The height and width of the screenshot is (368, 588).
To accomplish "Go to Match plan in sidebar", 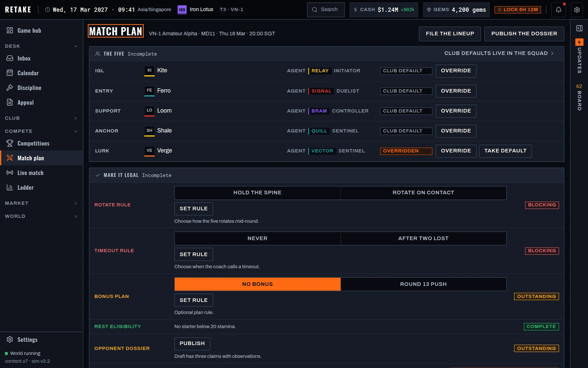I will click(x=41, y=158).
